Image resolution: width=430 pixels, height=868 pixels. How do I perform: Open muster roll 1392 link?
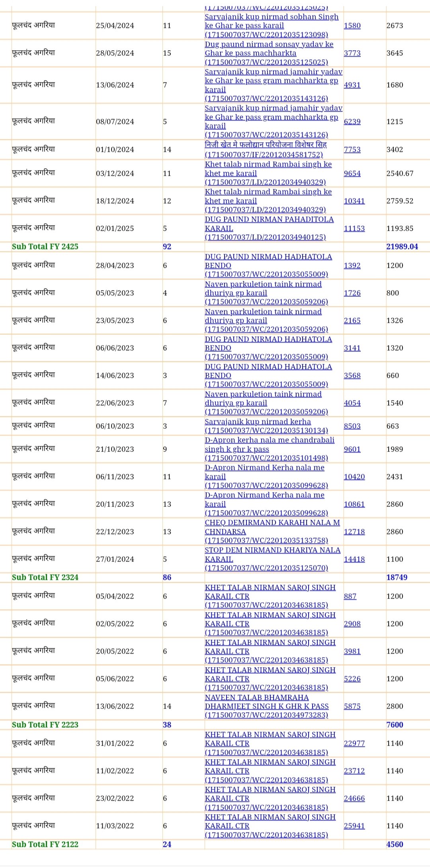[352, 265]
